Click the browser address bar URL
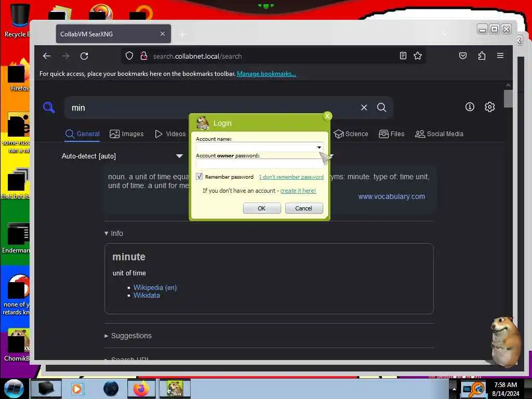The height and width of the screenshot is (399, 532). (x=197, y=56)
